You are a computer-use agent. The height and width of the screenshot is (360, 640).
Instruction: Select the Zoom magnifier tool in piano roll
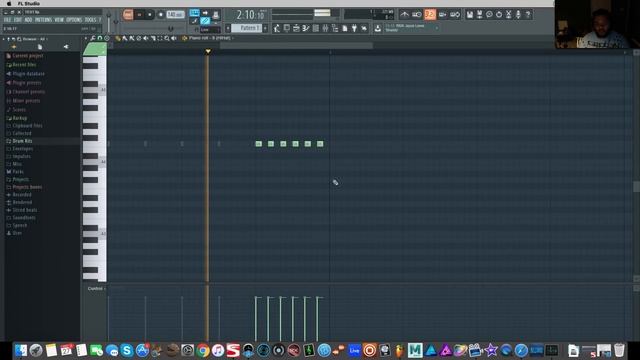pyautogui.click(x=167, y=38)
